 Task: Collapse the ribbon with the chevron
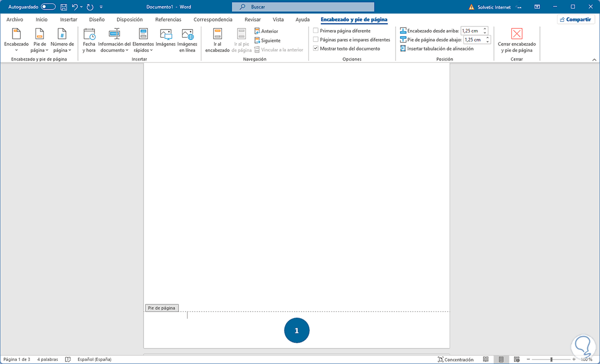coord(594,59)
